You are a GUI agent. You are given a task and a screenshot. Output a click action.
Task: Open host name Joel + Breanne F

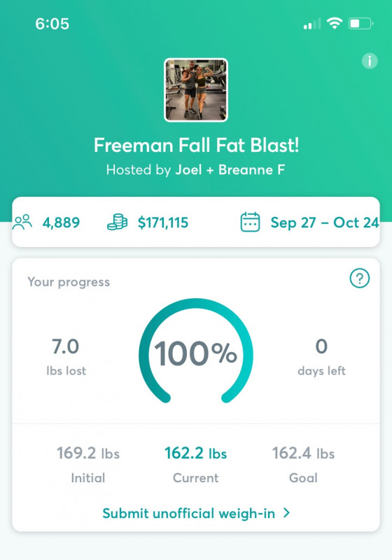click(230, 169)
